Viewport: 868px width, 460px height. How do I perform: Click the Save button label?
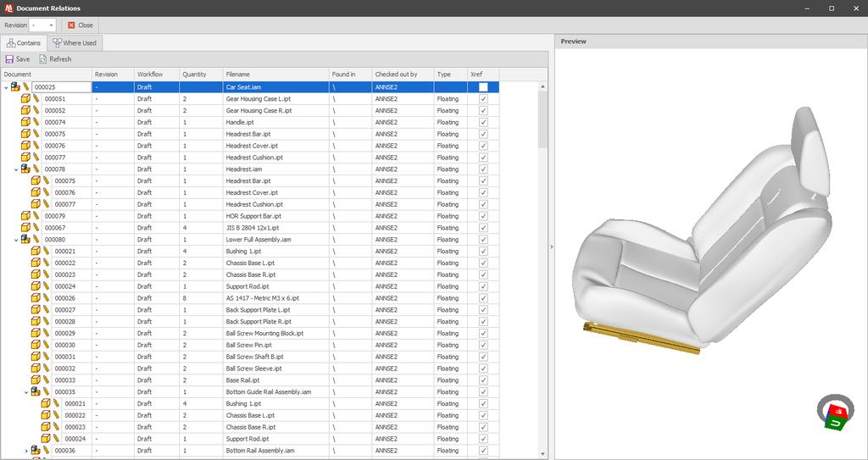click(23, 59)
